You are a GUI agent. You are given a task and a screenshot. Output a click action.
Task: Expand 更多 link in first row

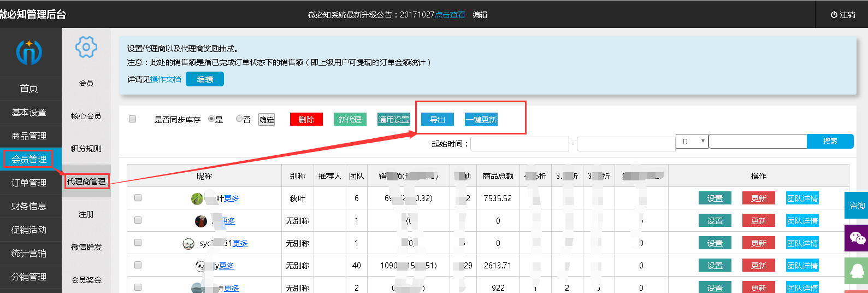tap(232, 198)
